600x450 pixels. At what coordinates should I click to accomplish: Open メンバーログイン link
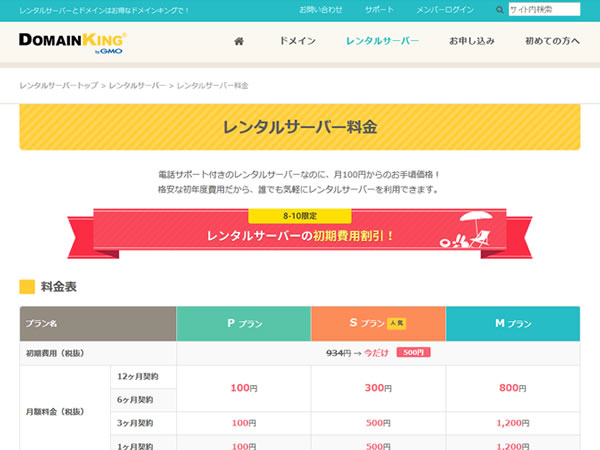(x=445, y=10)
